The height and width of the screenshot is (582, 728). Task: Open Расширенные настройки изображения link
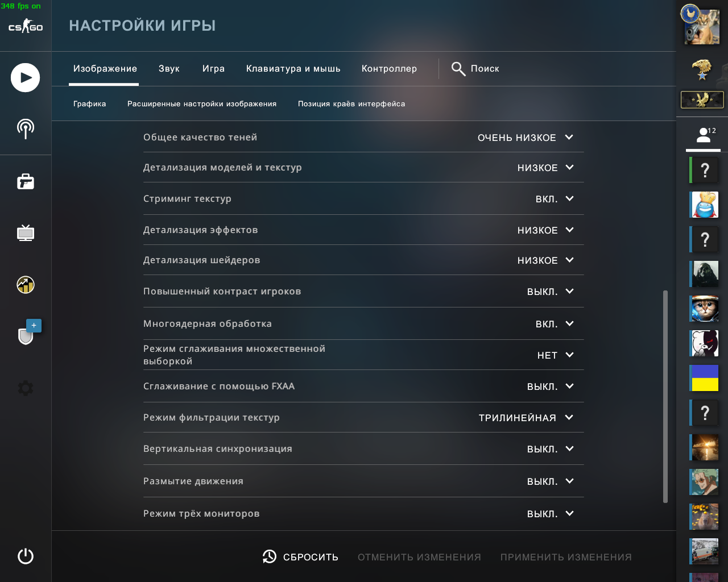coord(202,104)
